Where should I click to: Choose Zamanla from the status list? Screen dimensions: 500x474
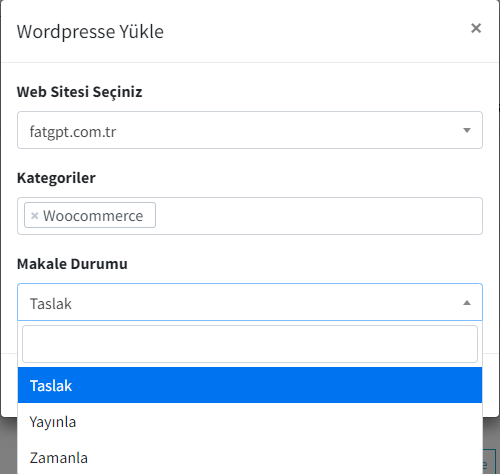(x=250, y=457)
